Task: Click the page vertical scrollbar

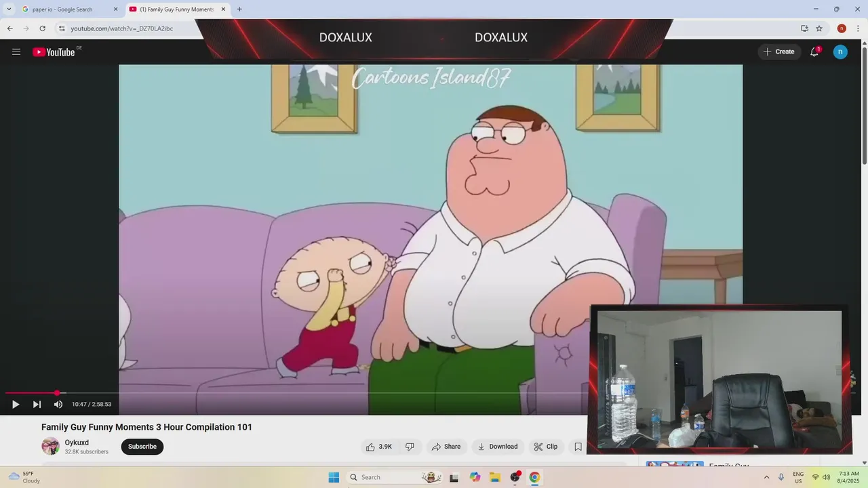Action: pos(864,105)
